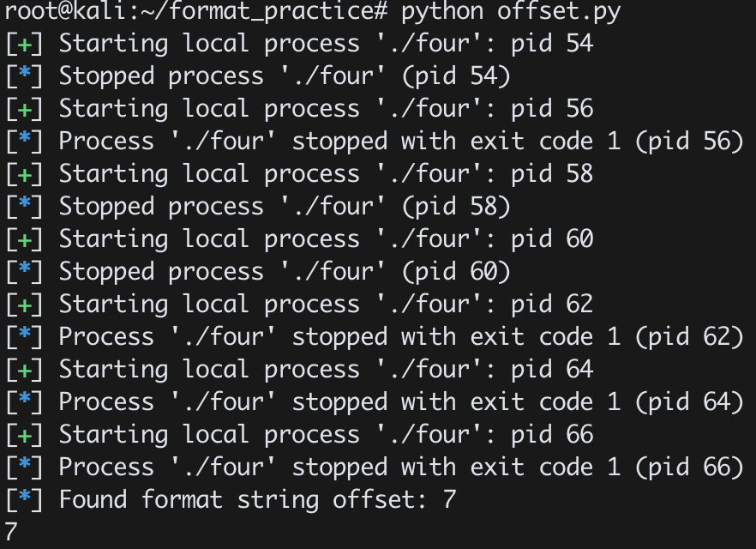756x549 pixels.
Task: Click blue asterisk beside Found format string
Action: click(x=25, y=498)
